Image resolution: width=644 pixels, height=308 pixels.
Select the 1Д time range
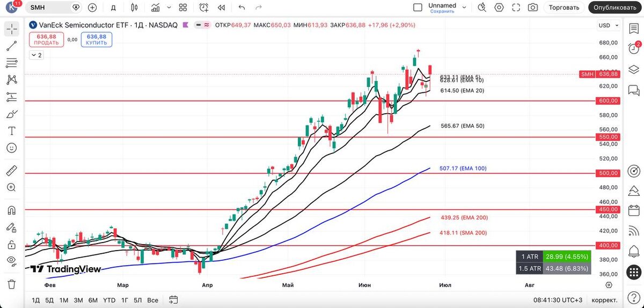35,300
